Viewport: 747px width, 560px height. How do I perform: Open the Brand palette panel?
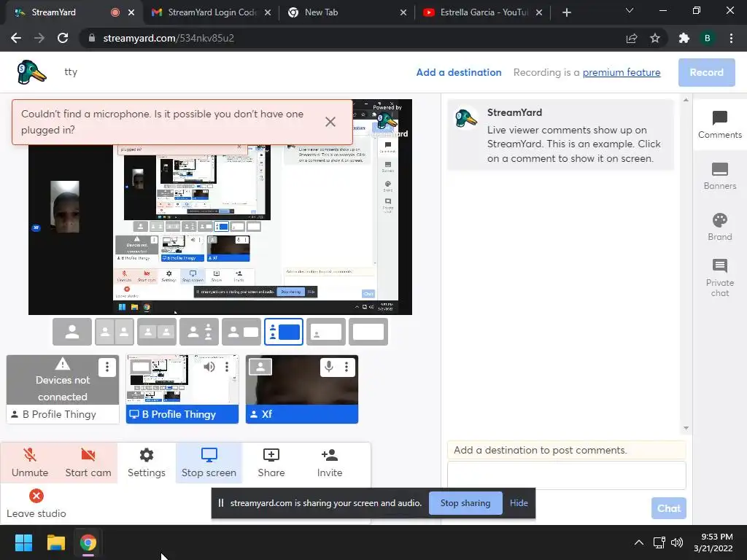(719, 227)
